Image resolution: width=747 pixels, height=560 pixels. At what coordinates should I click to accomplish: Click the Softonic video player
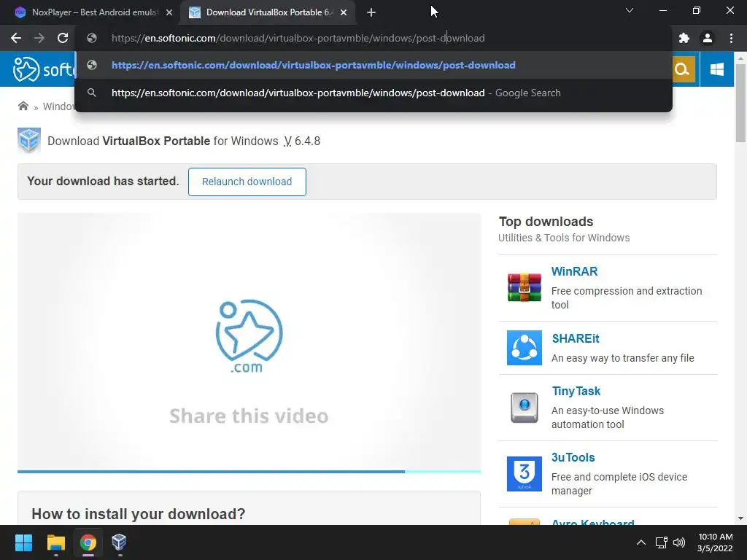(249, 341)
